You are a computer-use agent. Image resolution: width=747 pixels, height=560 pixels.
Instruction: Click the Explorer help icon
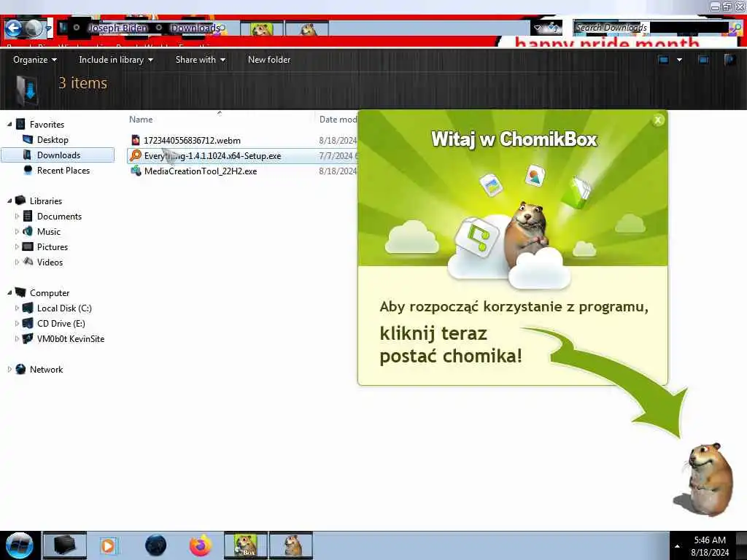[x=729, y=60]
